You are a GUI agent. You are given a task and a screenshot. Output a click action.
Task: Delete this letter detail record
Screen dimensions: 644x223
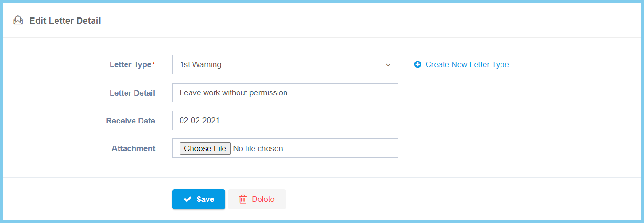pyautogui.click(x=257, y=200)
